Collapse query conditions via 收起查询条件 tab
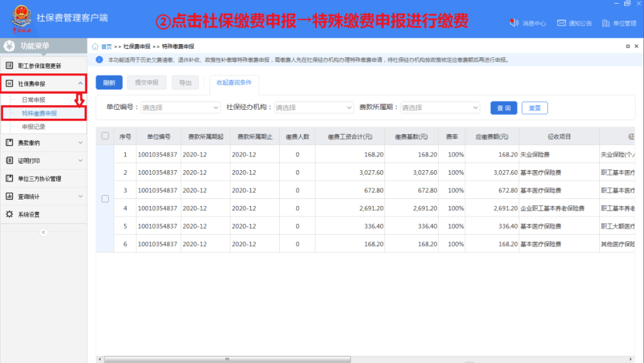Screen dimensions: 644x363 point(234,82)
